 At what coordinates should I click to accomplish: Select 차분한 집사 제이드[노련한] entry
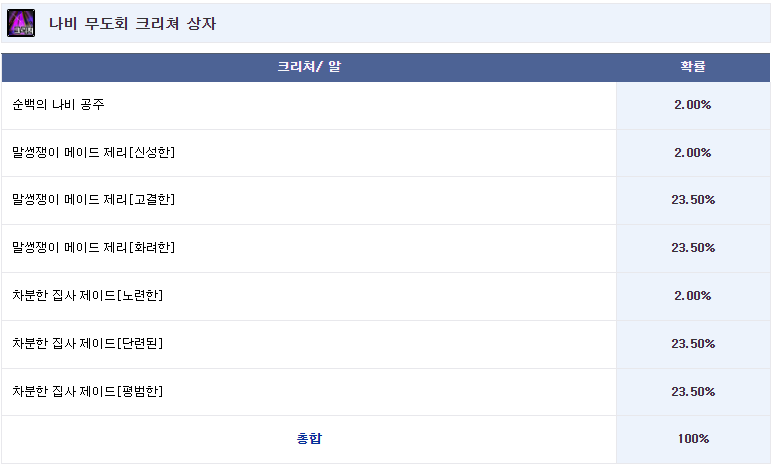pos(88,295)
